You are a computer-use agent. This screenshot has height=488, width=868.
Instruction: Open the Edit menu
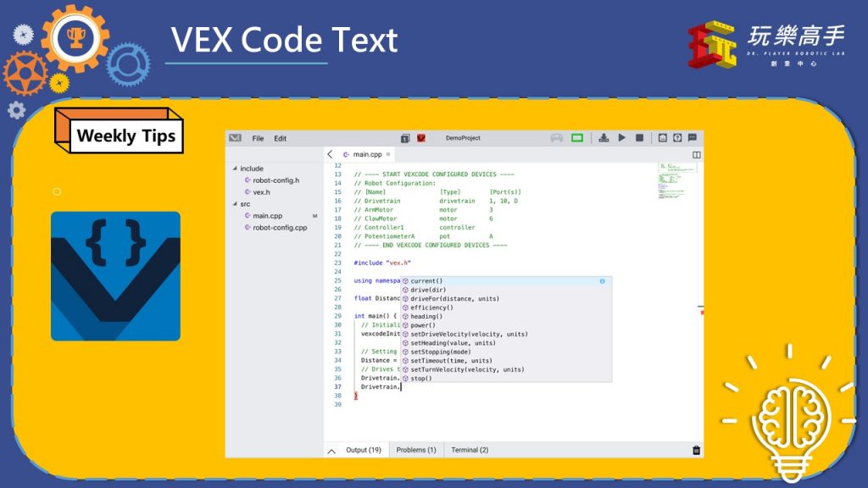pyautogui.click(x=280, y=138)
